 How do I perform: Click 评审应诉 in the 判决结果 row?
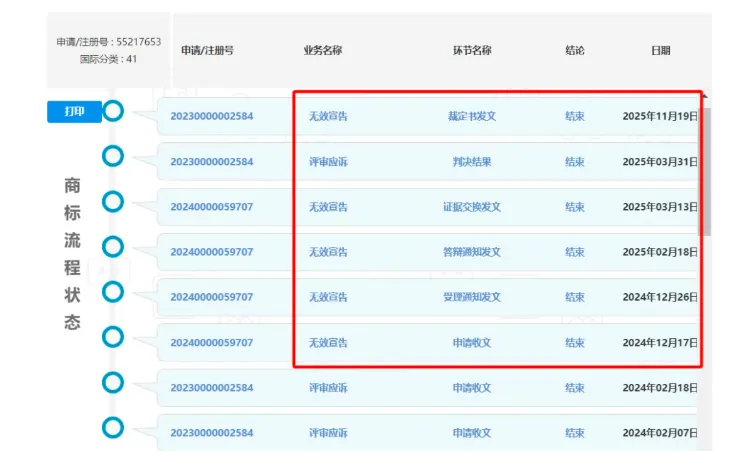[x=328, y=162]
